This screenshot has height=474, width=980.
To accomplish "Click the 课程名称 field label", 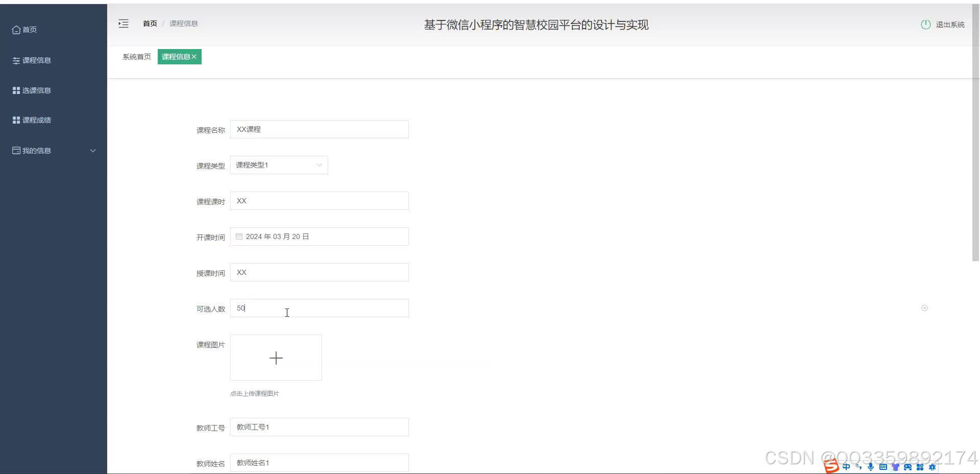I will [211, 130].
